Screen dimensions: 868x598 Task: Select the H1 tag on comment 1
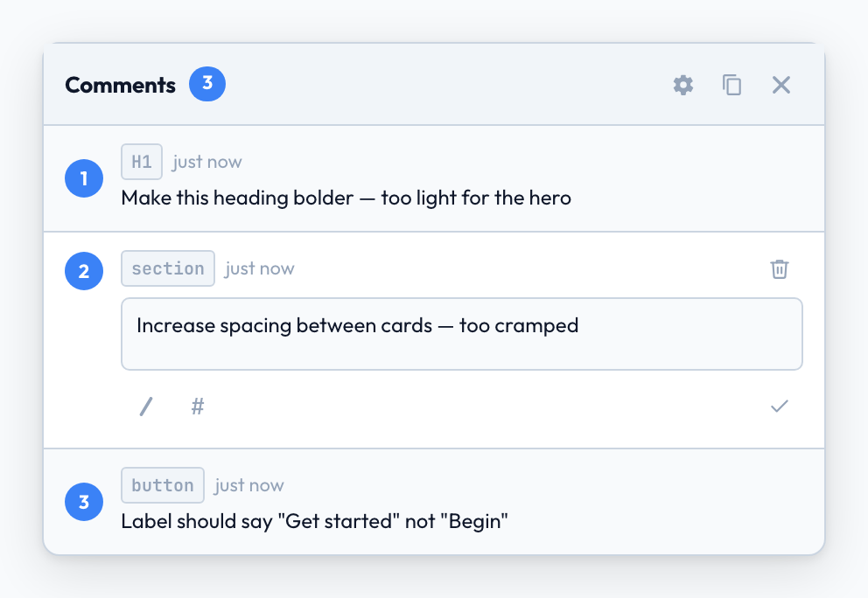(142, 161)
